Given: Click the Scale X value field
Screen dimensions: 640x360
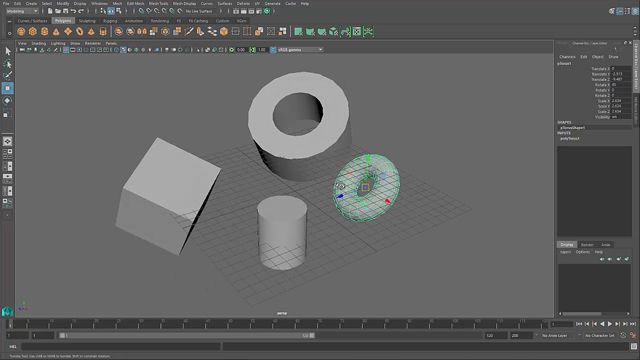Looking at the screenshot, I should tap(621, 100).
